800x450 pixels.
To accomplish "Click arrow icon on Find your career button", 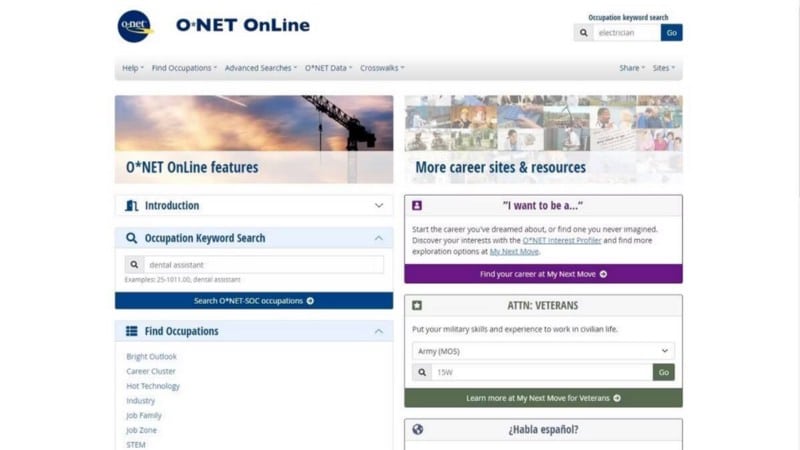I will point(603,274).
